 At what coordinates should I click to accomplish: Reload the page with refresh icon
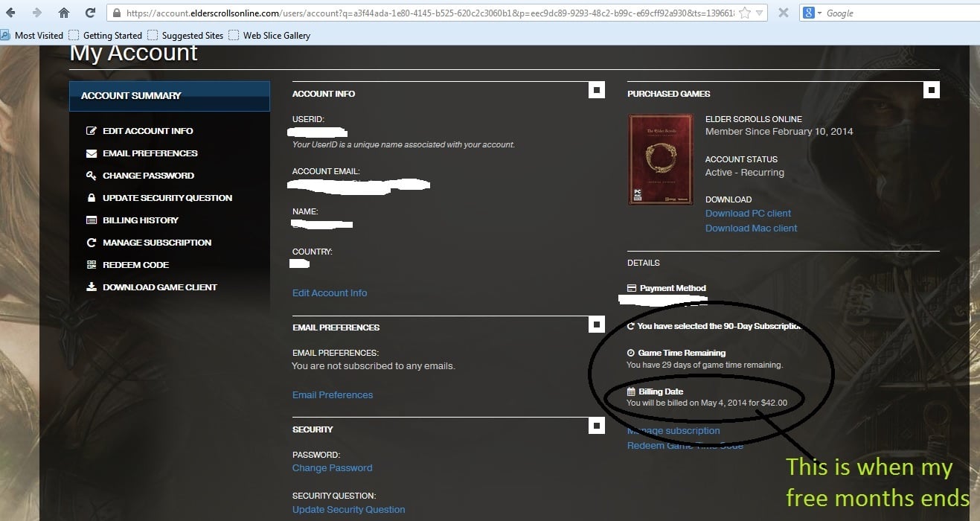90,13
